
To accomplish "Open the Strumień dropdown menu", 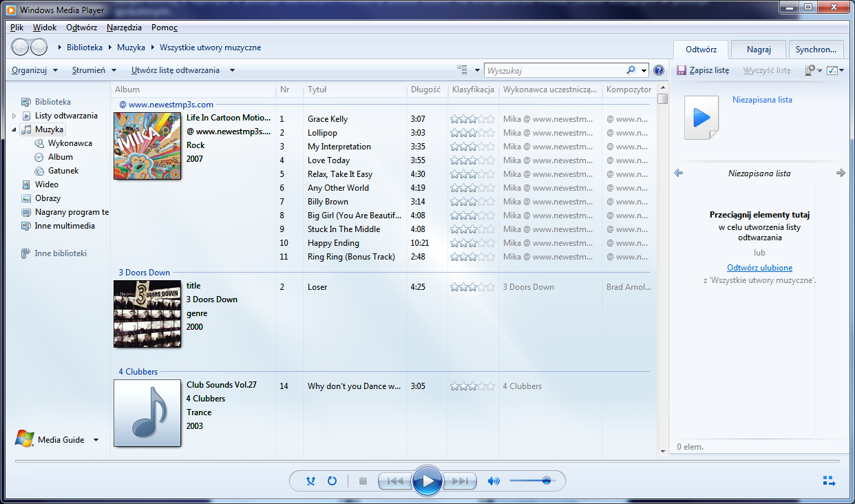I will (x=94, y=70).
